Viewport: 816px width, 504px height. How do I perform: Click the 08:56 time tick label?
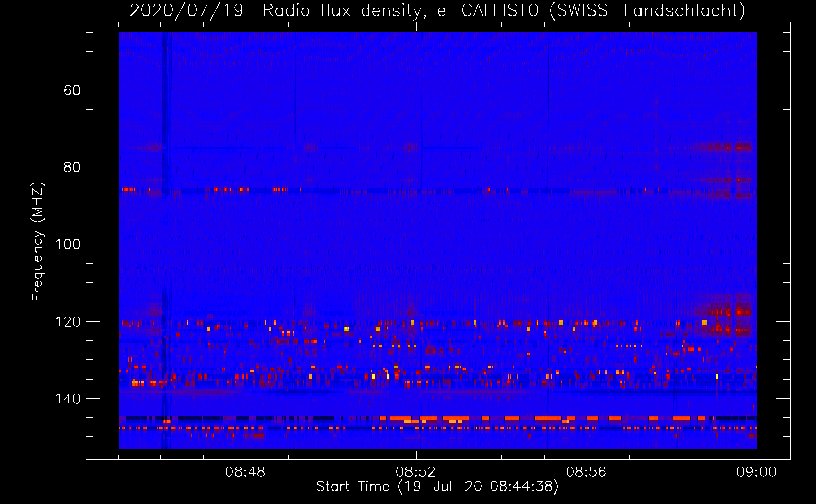pos(586,472)
